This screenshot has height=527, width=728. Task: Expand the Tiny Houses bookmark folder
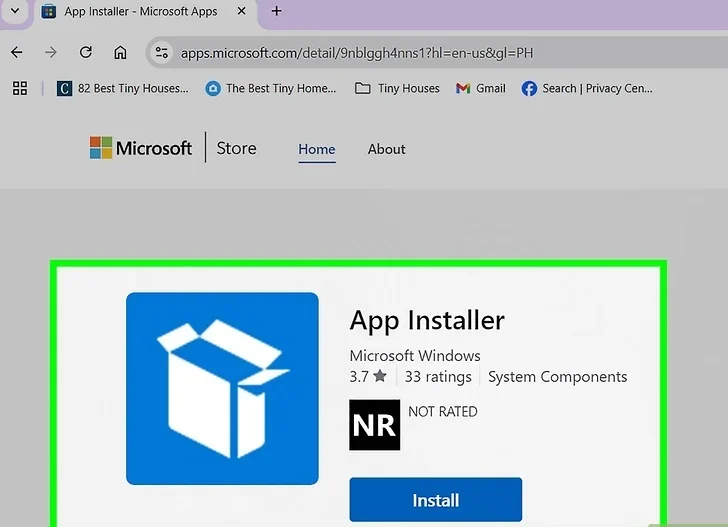click(397, 88)
